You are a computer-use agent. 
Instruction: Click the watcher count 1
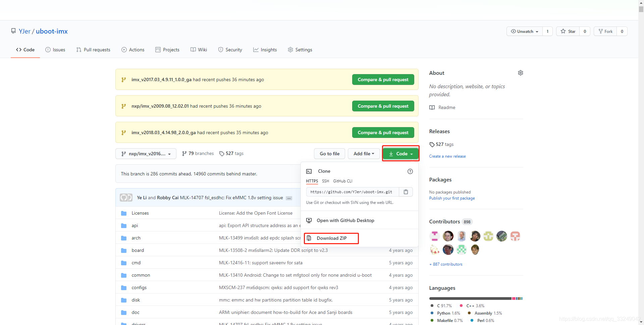point(547,31)
